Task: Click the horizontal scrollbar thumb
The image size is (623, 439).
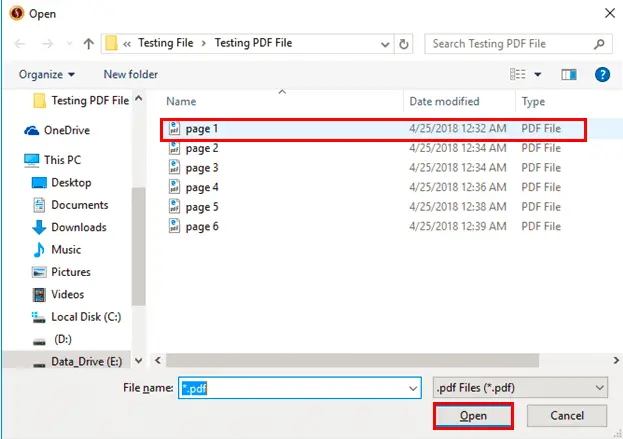Action: point(352,360)
